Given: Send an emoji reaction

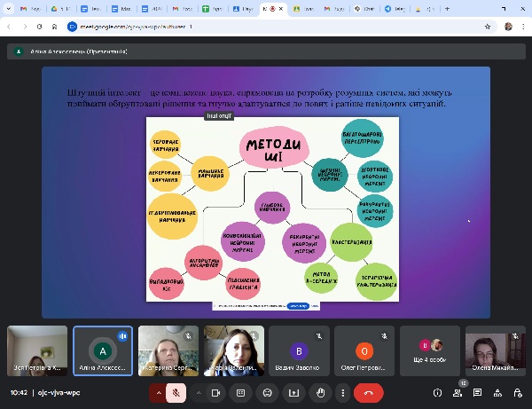Looking at the screenshot, I should (x=267, y=392).
